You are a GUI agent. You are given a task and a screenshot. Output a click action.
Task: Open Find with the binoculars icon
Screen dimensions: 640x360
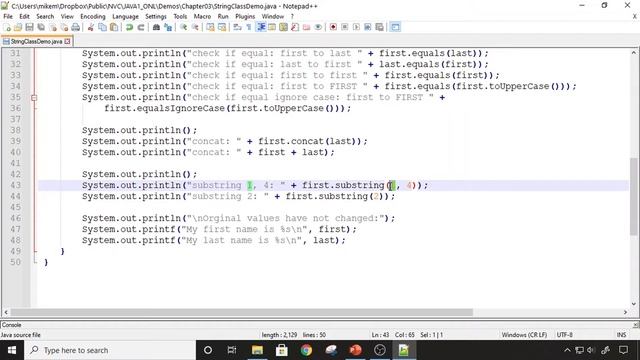[x=156, y=27]
